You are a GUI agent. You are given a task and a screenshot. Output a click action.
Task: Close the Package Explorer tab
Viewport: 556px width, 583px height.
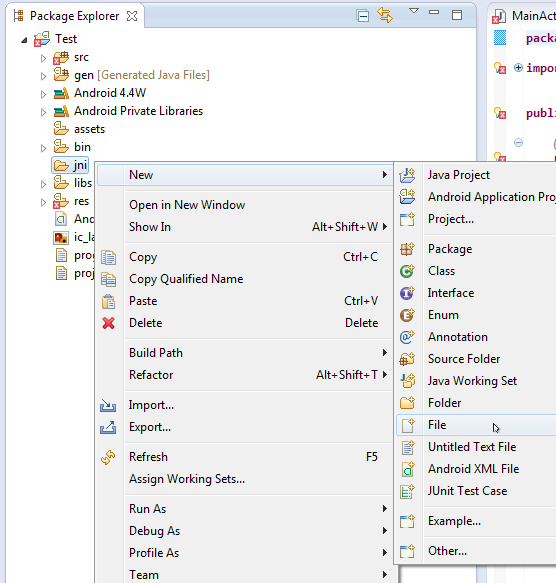coord(132,16)
